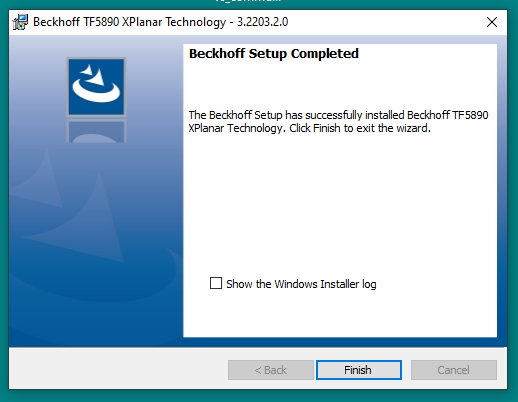This screenshot has height=402, width=518.
Task: Enable the Show the Windows Installer log checkbox
Action: click(216, 283)
